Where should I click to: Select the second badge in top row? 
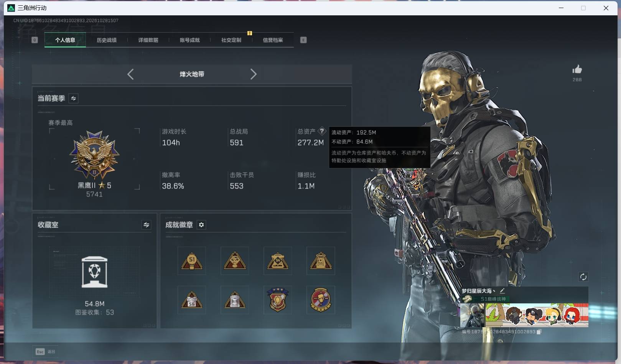point(235,261)
